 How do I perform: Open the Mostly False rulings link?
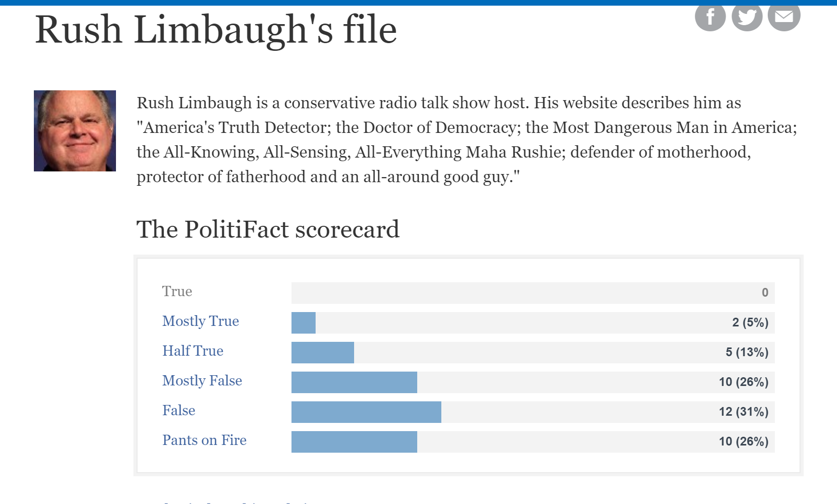(x=202, y=381)
